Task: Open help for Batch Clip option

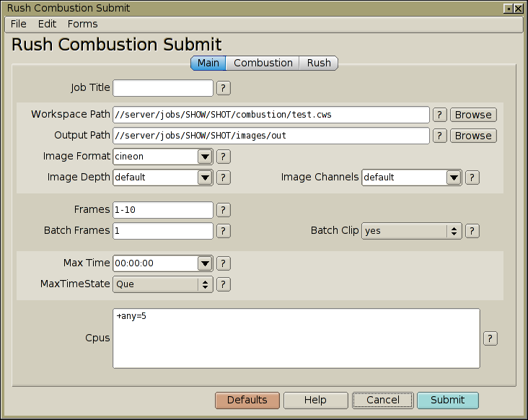Action: (x=472, y=231)
